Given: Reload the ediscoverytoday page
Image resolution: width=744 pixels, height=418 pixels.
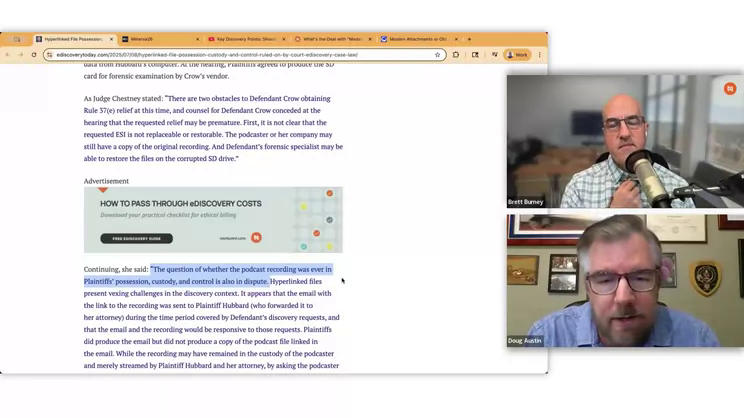Looking at the screenshot, I should [34, 55].
